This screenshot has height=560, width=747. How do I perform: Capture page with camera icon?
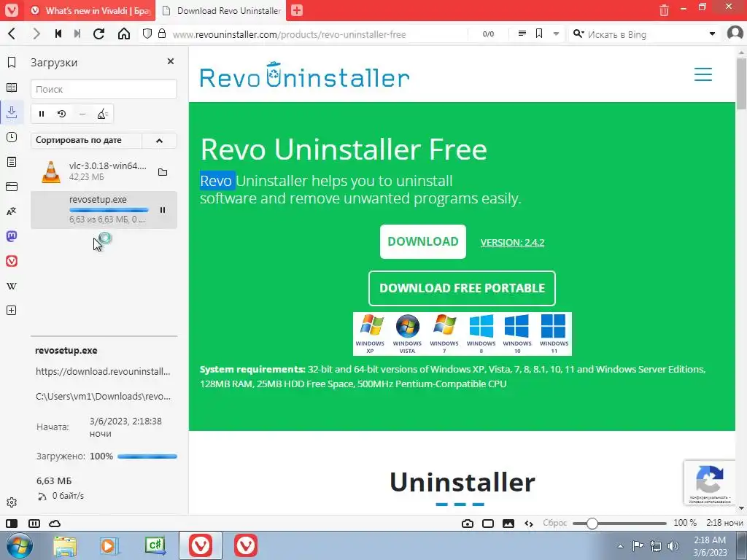(x=468, y=524)
